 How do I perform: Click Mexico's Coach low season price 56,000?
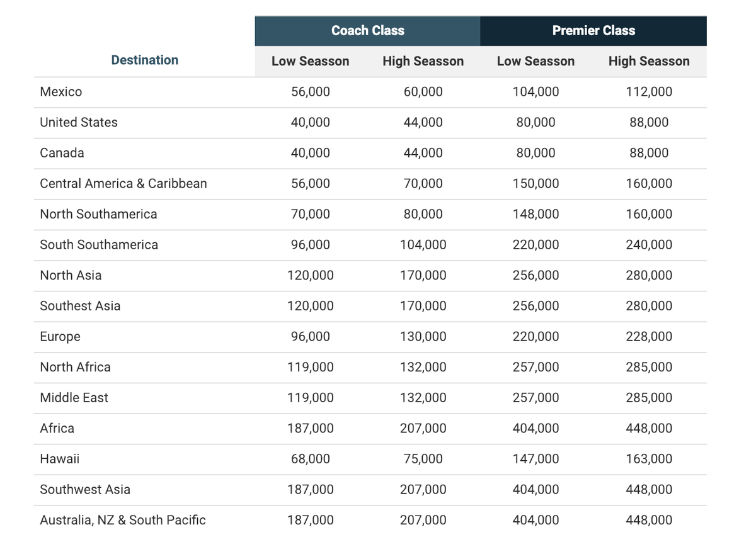click(311, 91)
